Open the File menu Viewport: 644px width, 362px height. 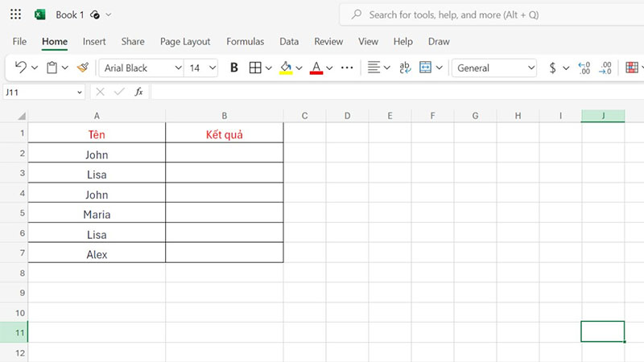click(19, 42)
